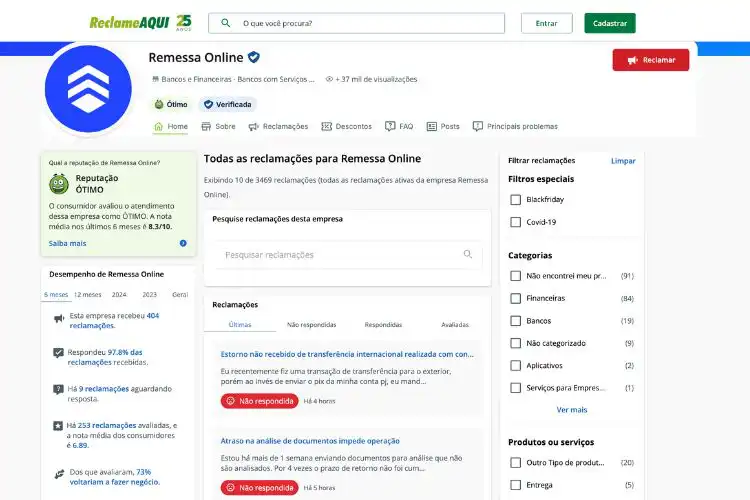Click the Descontos coupon icon
This screenshot has width=750, height=500.
pyautogui.click(x=327, y=126)
